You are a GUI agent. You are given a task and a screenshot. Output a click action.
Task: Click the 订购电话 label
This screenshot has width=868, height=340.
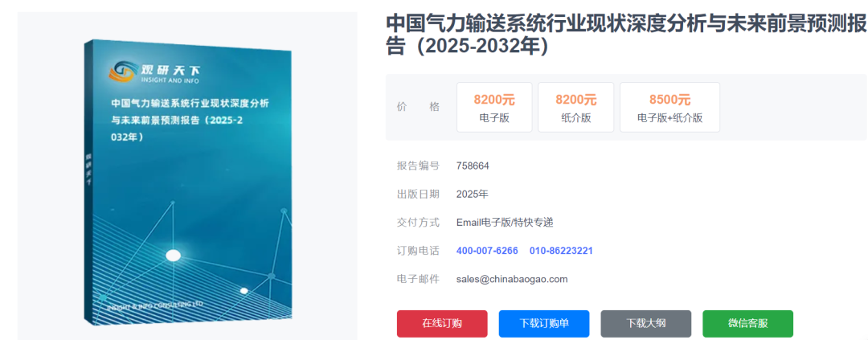pyautogui.click(x=418, y=251)
